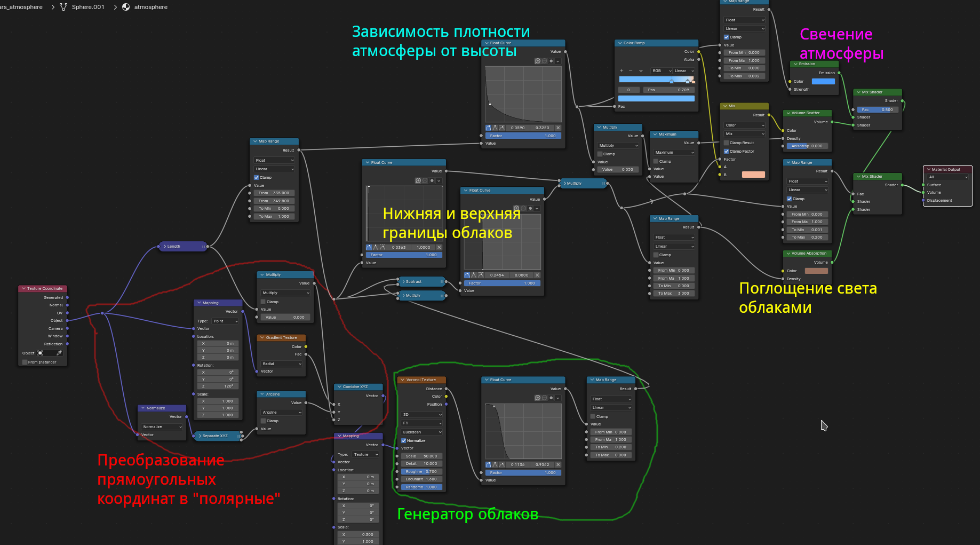Click the eyedropper in Texture Coordinate Object field
The height and width of the screenshot is (545, 980).
pos(59,353)
